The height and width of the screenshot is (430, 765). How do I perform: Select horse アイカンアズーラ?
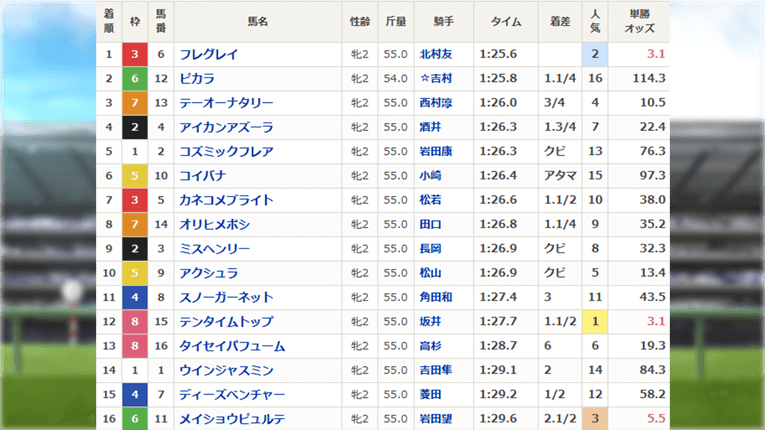226,127
